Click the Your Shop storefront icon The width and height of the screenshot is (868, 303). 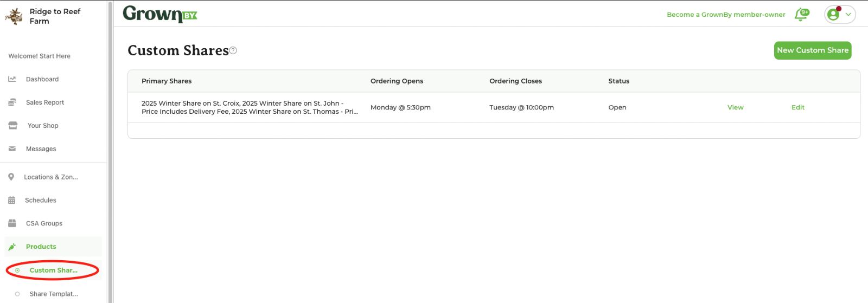[12, 126]
